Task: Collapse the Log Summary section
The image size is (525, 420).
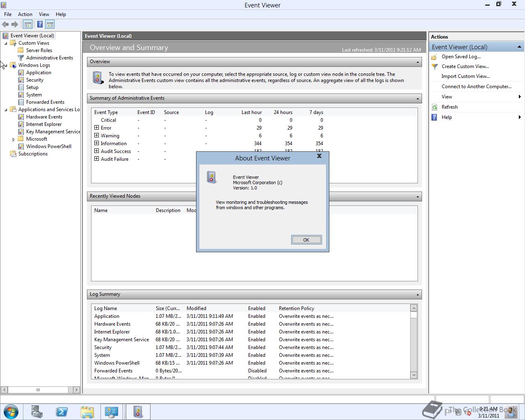Action: [418, 294]
